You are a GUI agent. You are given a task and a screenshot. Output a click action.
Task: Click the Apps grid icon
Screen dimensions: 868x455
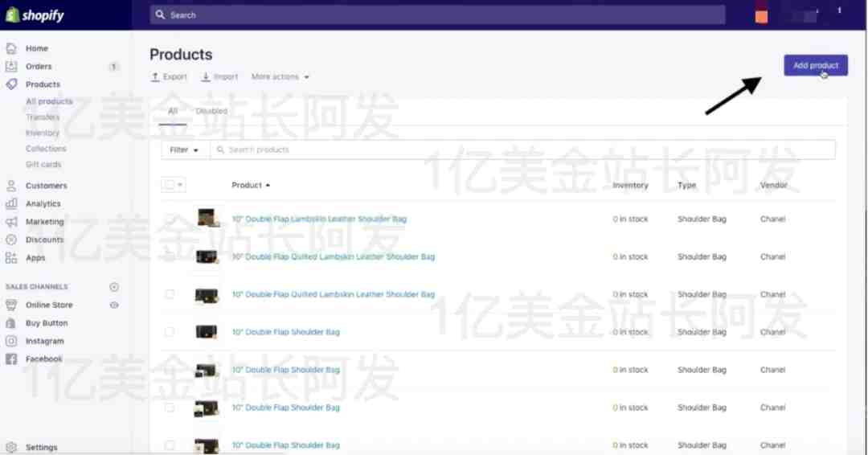pos(11,257)
